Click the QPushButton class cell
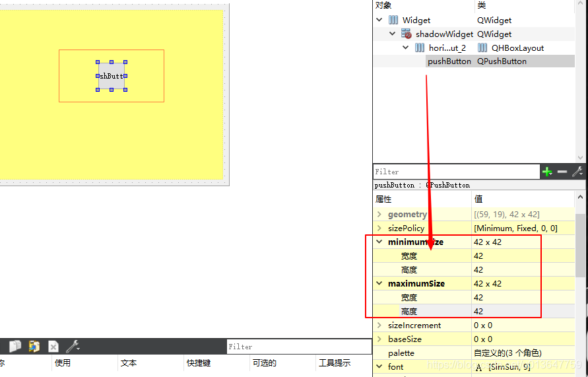This screenshot has height=377, width=588. coord(502,61)
